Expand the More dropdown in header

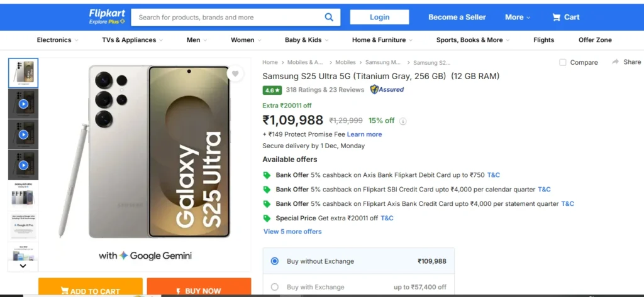point(518,17)
